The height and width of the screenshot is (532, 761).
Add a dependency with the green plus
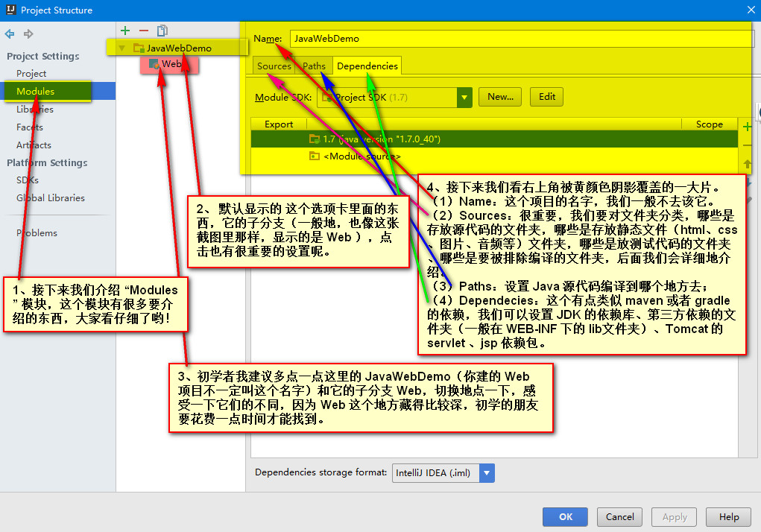point(748,127)
